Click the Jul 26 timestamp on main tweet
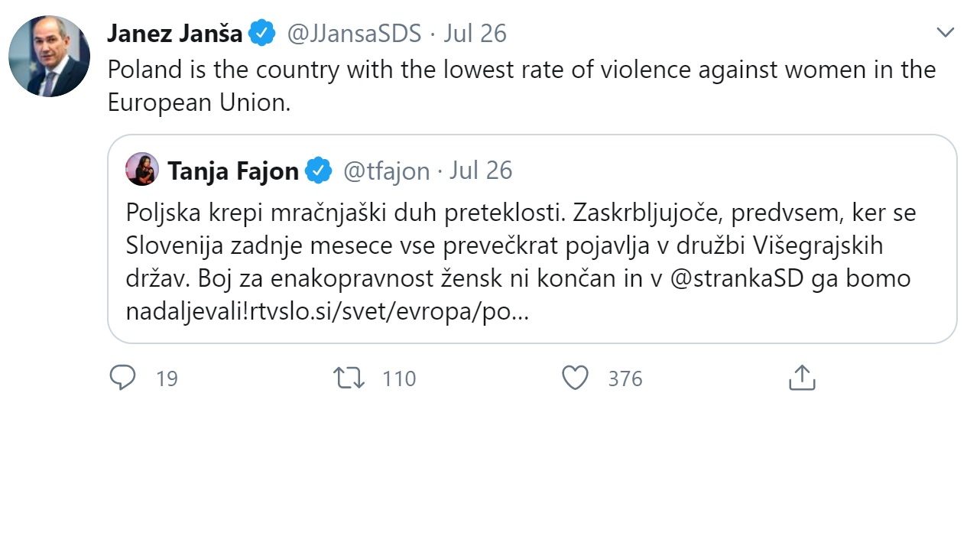This screenshot has height=536, width=980. click(475, 34)
